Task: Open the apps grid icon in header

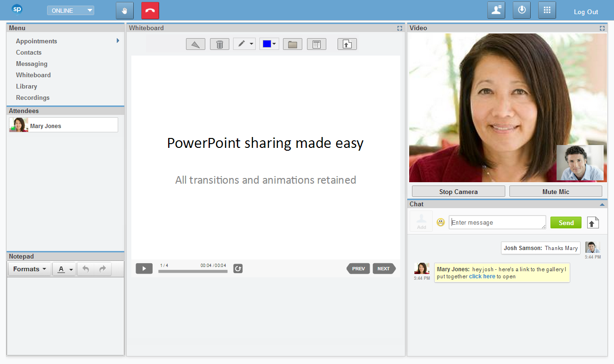Action: [547, 10]
